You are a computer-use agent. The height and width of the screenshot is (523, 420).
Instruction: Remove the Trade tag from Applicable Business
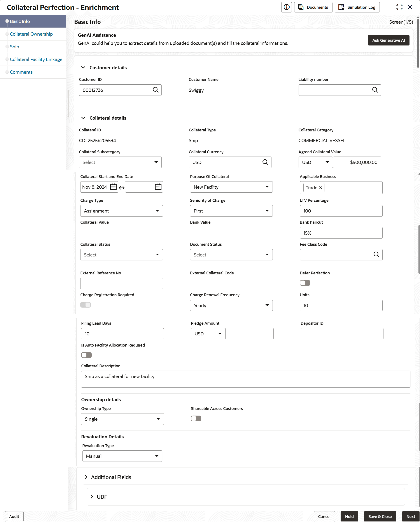(320, 188)
